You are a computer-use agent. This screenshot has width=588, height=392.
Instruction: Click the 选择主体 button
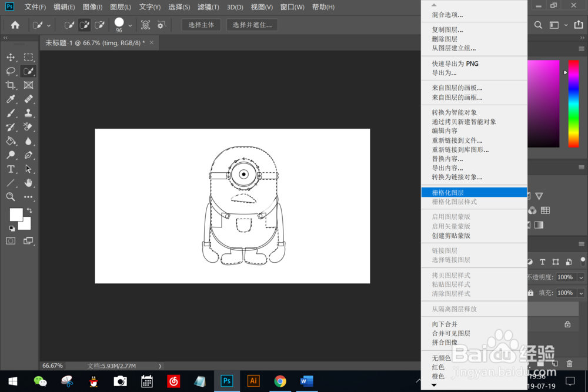pyautogui.click(x=201, y=25)
